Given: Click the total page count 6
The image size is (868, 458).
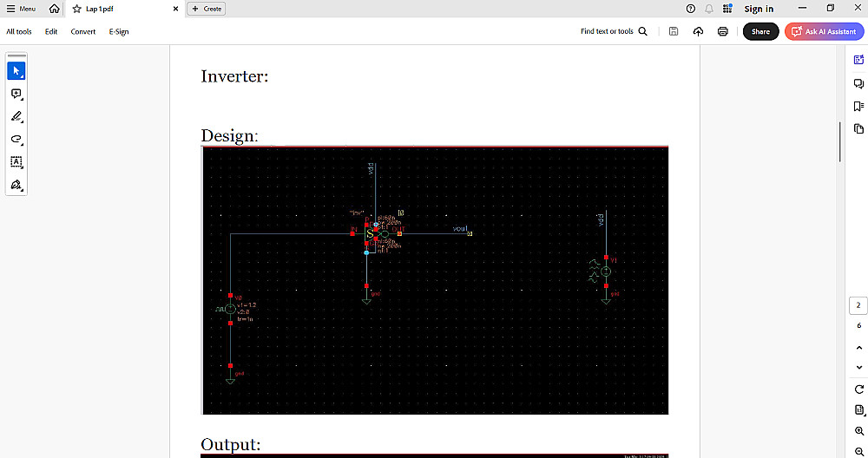Looking at the screenshot, I should [x=859, y=326].
